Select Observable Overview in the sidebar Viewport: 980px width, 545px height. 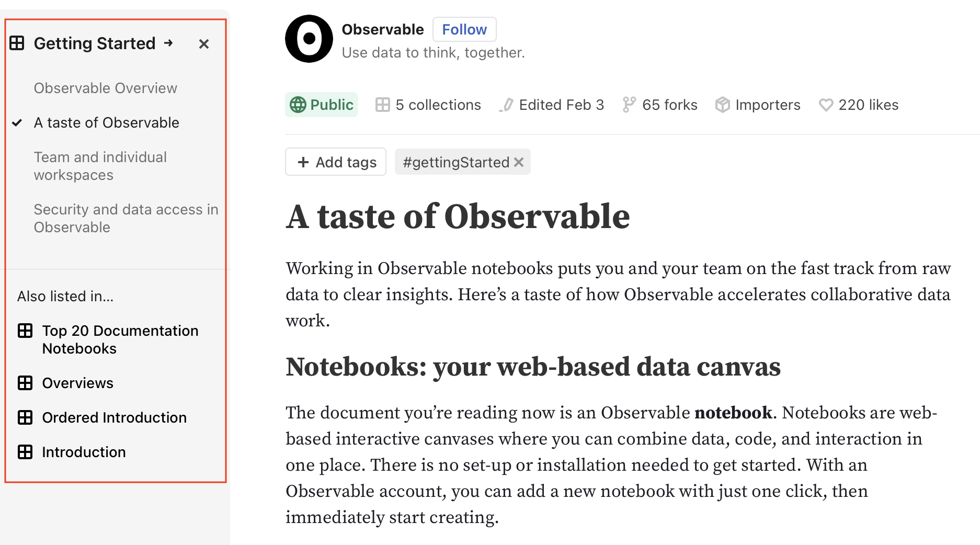coord(105,88)
